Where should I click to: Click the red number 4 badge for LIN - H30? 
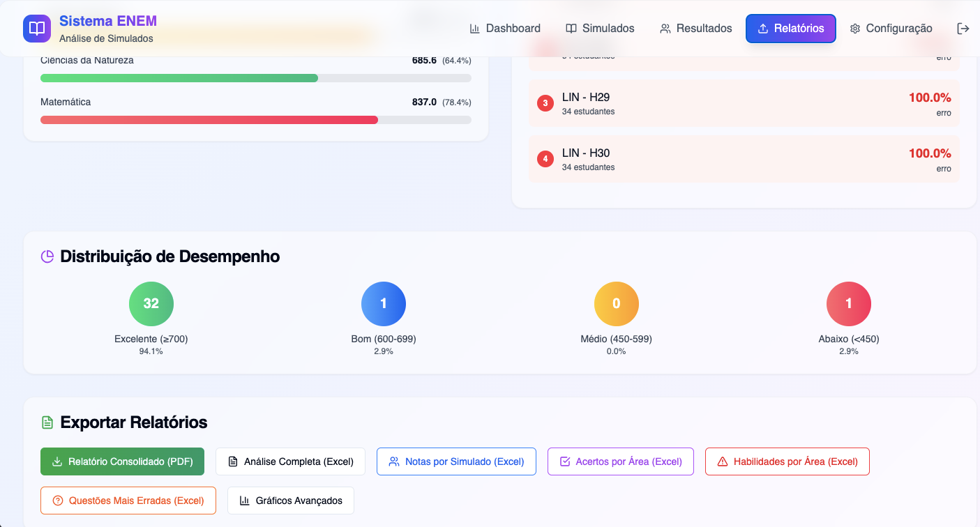545,159
